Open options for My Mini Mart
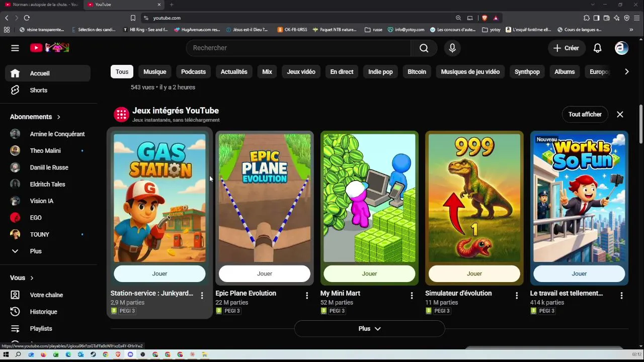The width and height of the screenshot is (644, 362). (x=412, y=296)
